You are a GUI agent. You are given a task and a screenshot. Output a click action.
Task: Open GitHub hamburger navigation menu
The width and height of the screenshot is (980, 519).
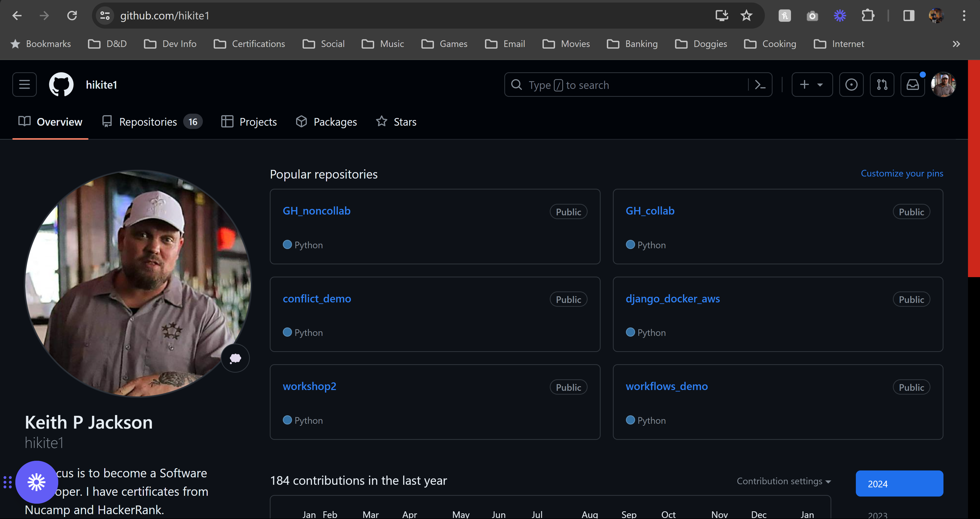click(x=24, y=84)
